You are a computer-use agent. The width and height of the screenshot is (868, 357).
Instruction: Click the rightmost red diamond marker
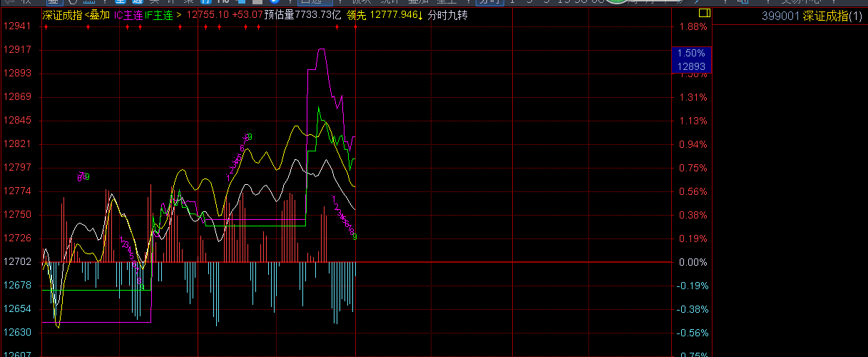click(355, 27)
